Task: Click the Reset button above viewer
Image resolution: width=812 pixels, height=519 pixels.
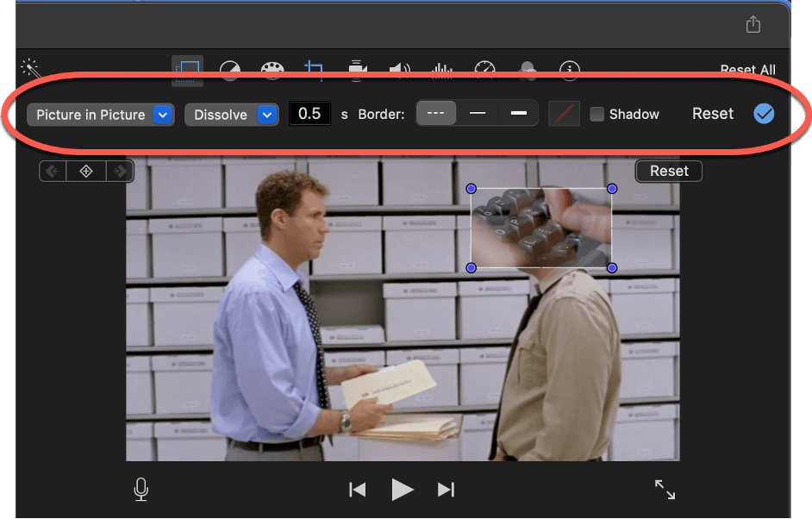Action: click(669, 171)
